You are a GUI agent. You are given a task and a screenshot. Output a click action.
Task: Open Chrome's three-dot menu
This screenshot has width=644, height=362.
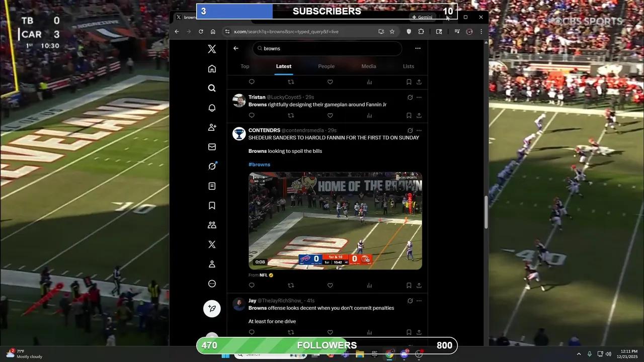coord(481,31)
